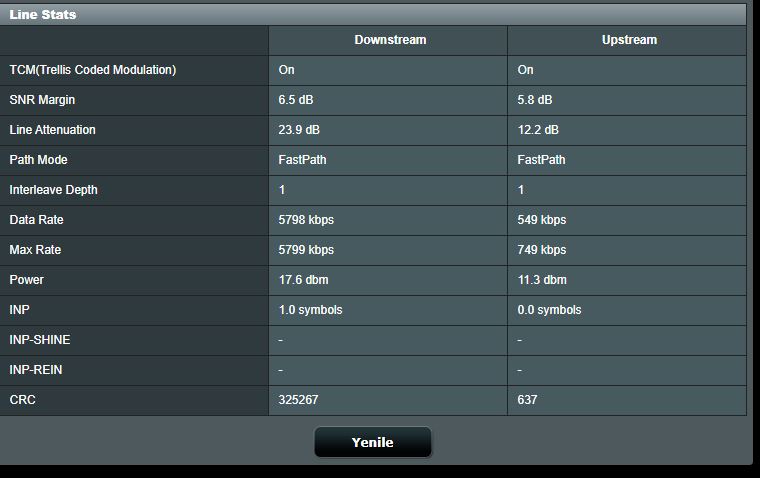Select the SNR Margin row label
760x478 pixels.
tap(42, 100)
